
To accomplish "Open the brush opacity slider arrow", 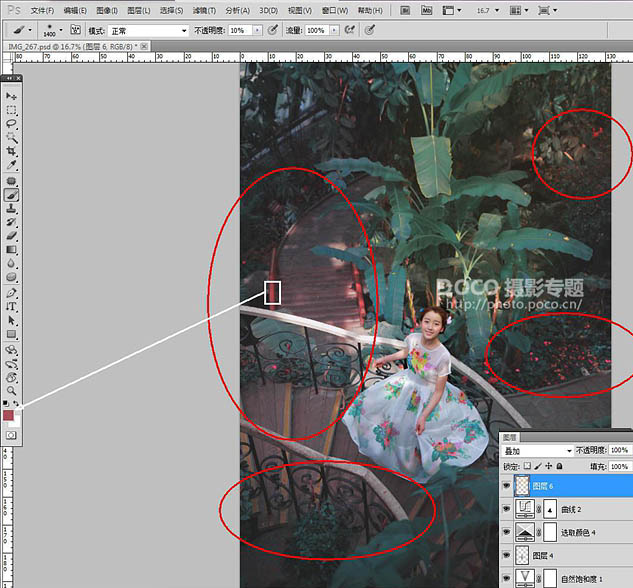I will [x=257, y=30].
